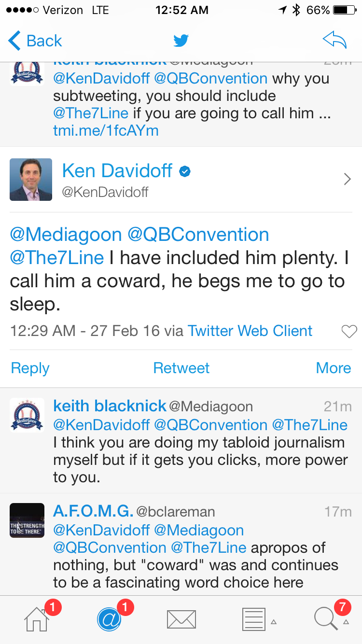
Task: Open the Mentions tab
Action: 109,618
